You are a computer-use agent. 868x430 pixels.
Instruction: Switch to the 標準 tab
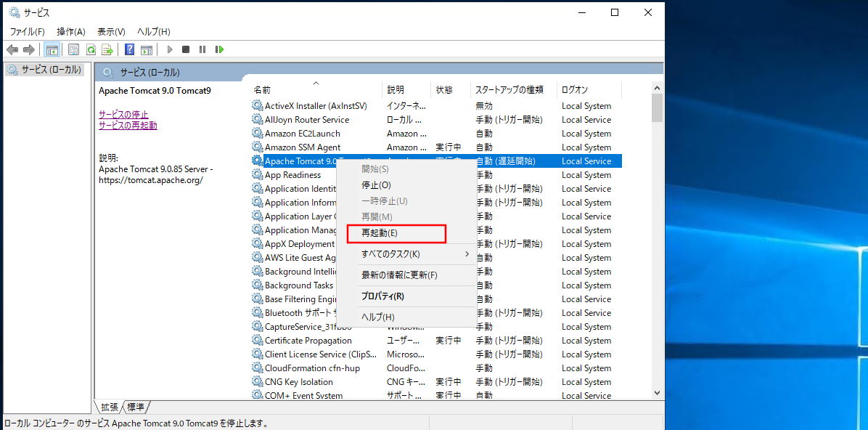coord(136,407)
